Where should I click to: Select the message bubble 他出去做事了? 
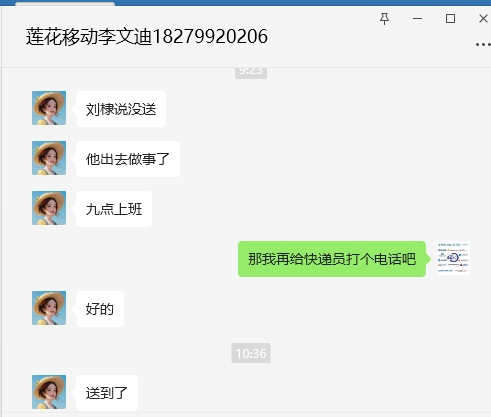coord(128,159)
